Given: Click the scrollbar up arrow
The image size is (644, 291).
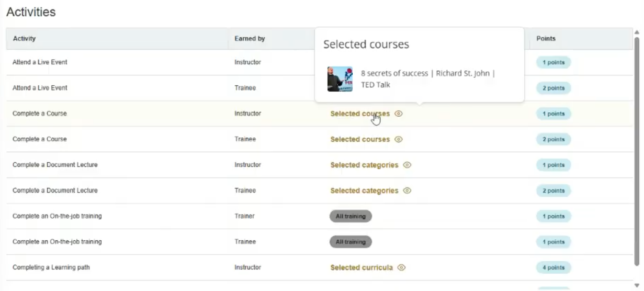Looking at the screenshot, I should (x=637, y=32).
